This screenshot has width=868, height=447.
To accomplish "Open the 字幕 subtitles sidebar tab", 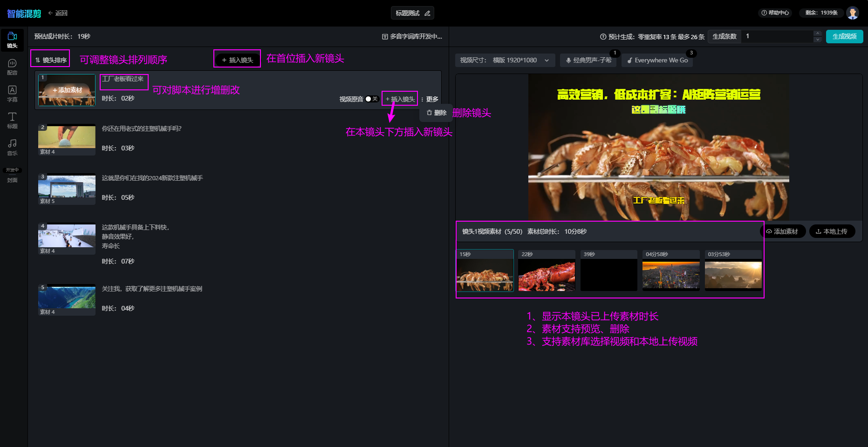I will pos(13,94).
